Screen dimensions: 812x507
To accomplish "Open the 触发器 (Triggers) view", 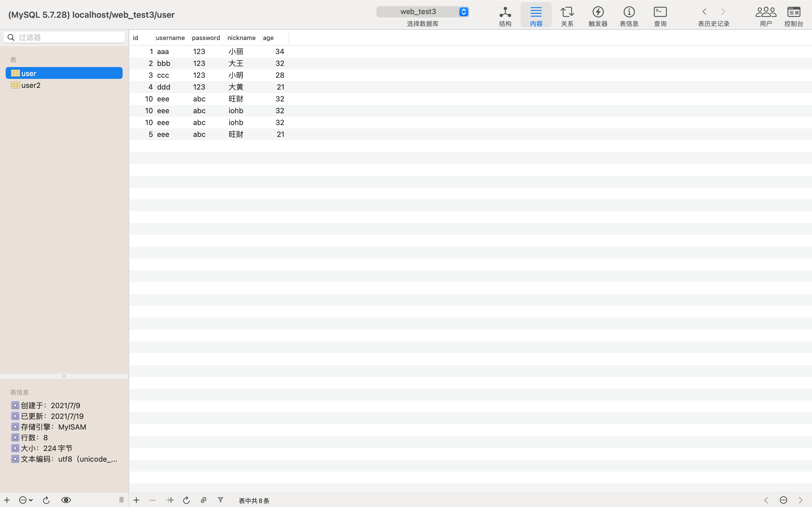I will click(x=598, y=15).
